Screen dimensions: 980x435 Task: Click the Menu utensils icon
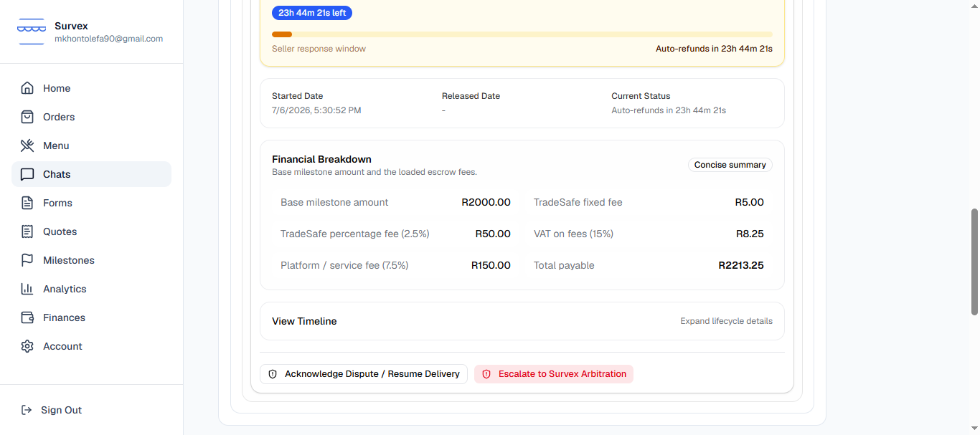tap(27, 145)
